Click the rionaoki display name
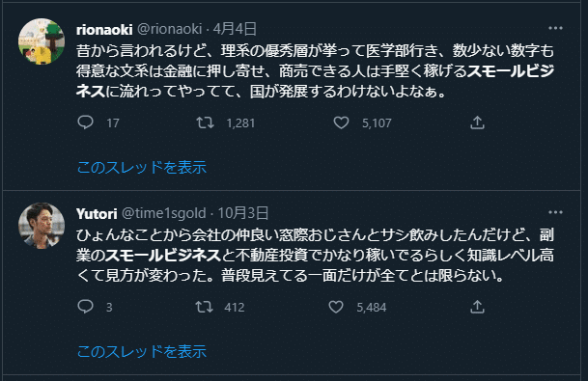The height and width of the screenshot is (381, 588). (x=104, y=29)
